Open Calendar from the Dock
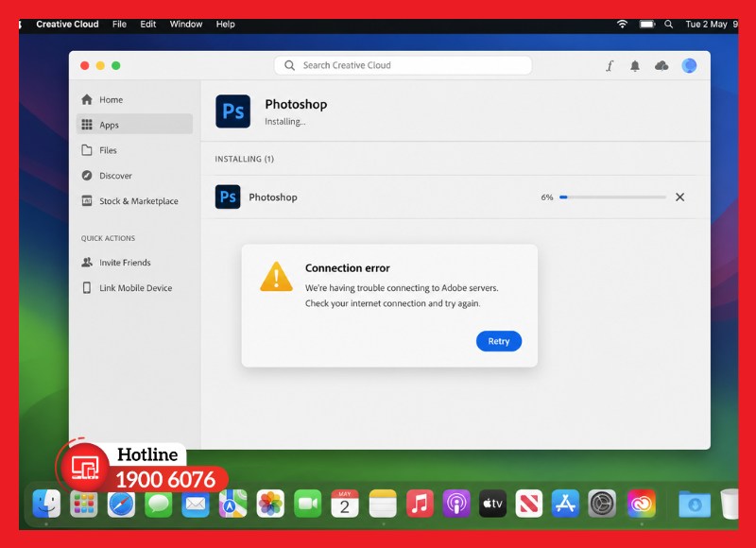This screenshot has height=548, width=756. [345, 504]
